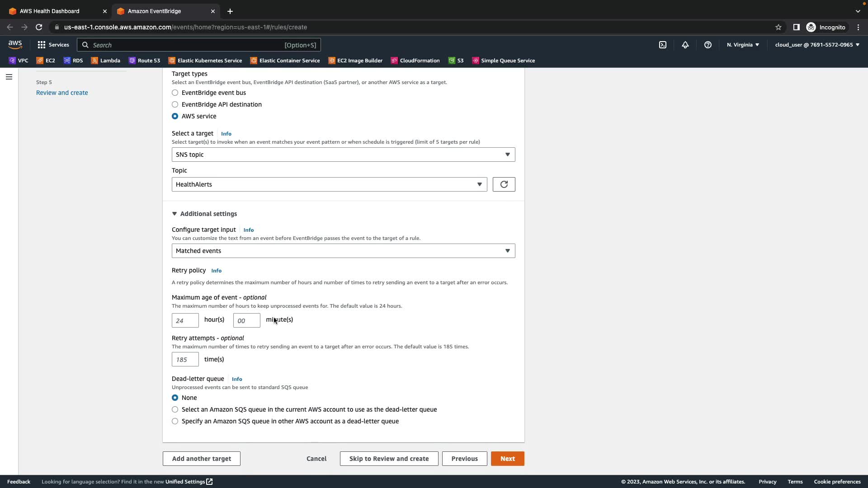Open the Lambda bookmark shortcut

[x=105, y=61]
